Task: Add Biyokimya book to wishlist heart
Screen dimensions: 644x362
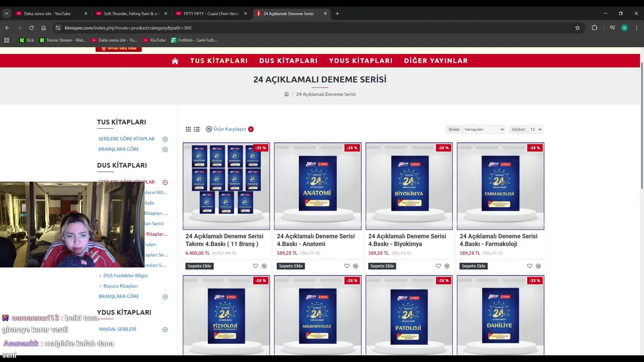Action: (x=438, y=266)
